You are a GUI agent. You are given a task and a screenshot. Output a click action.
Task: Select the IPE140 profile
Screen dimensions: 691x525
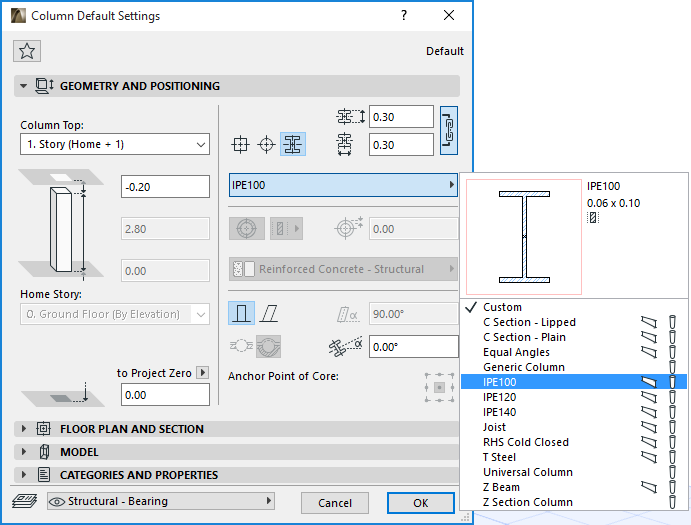coord(574,412)
